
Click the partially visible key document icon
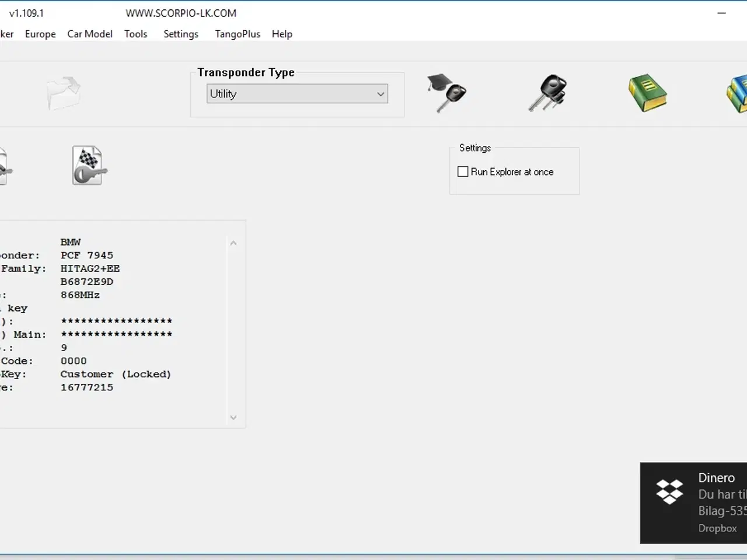pos(4,167)
